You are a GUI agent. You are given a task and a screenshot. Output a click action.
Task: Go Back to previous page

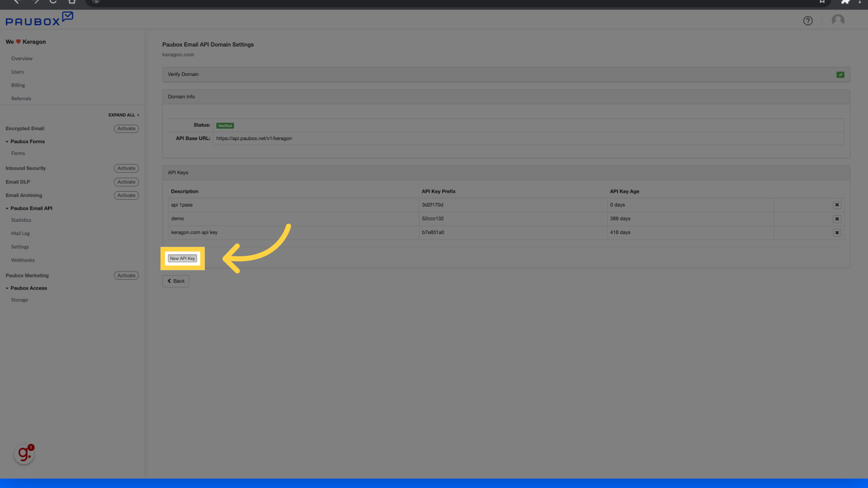176,281
